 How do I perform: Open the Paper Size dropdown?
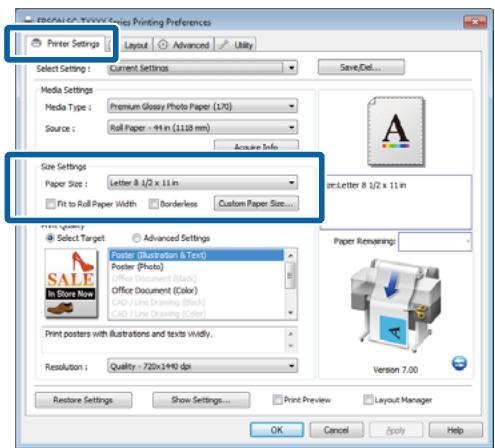[202, 183]
